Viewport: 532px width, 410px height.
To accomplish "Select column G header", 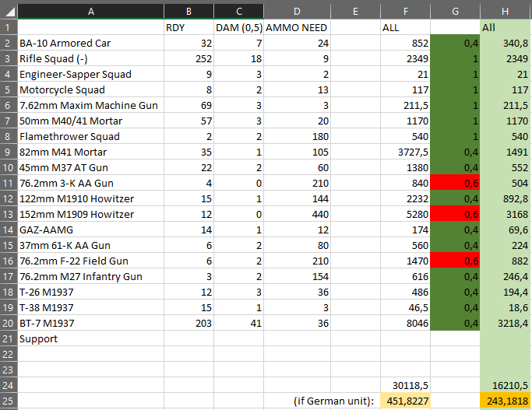I will [x=455, y=11].
